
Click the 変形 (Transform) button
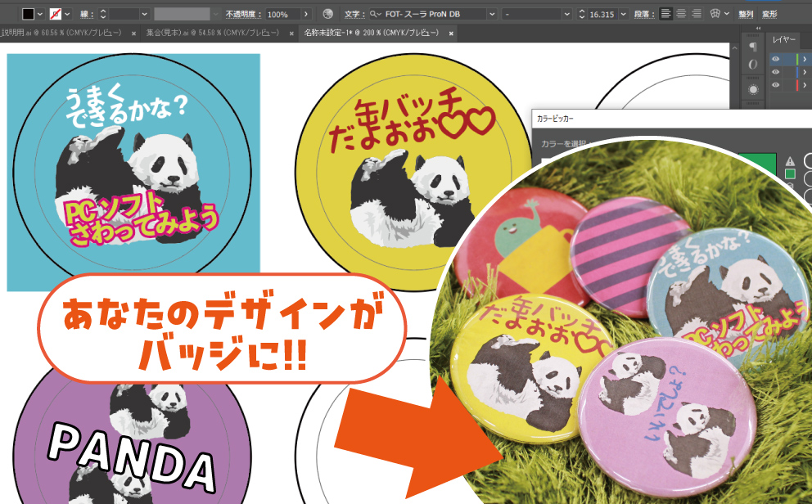coord(769,15)
